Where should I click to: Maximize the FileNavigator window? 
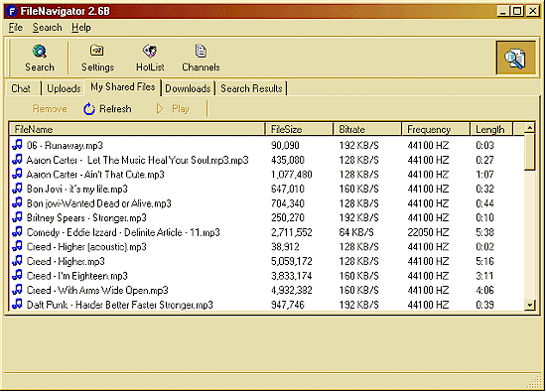[x=517, y=11]
